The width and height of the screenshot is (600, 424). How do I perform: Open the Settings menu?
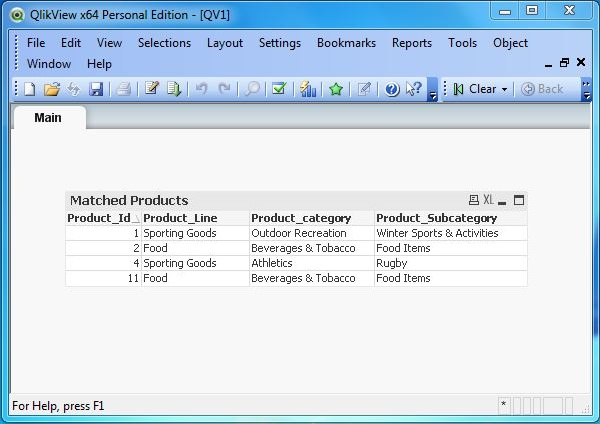click(x=280, y=43)
